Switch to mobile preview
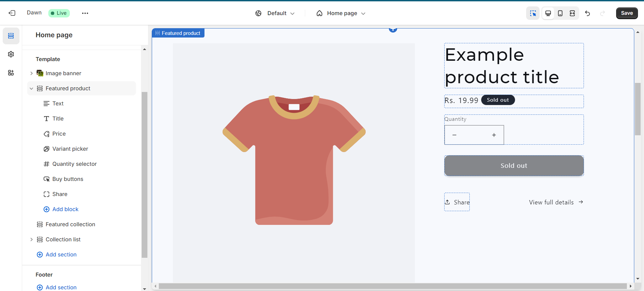 pyautogui.click(x=560, y=13)
